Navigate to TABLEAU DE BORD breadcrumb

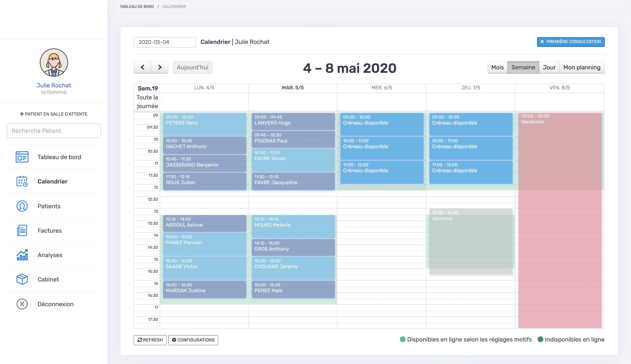137,7
